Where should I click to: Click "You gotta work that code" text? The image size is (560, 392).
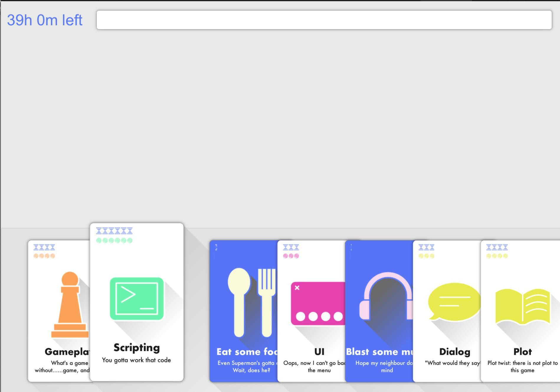tap(136, 360)
